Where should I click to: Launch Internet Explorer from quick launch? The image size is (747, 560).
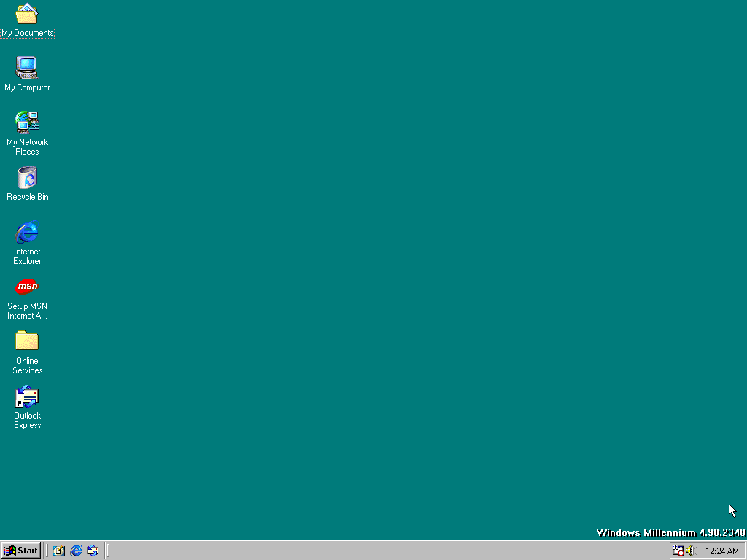(76, 551)
